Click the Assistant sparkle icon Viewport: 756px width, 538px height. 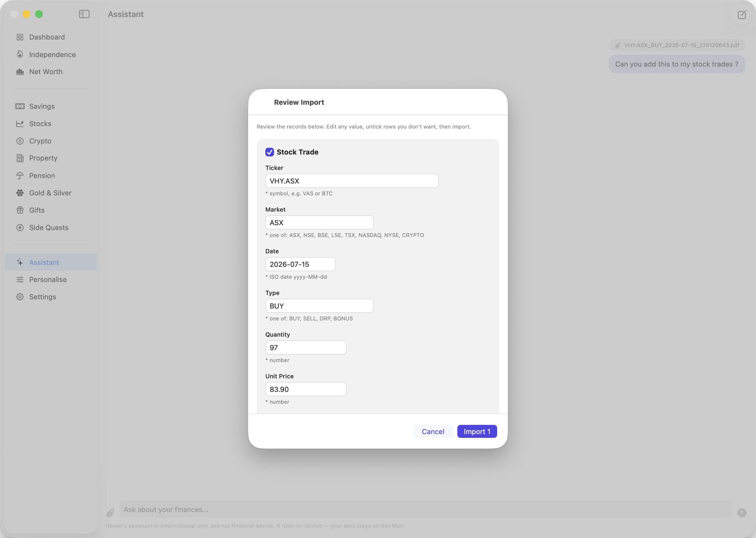[20, 262]
